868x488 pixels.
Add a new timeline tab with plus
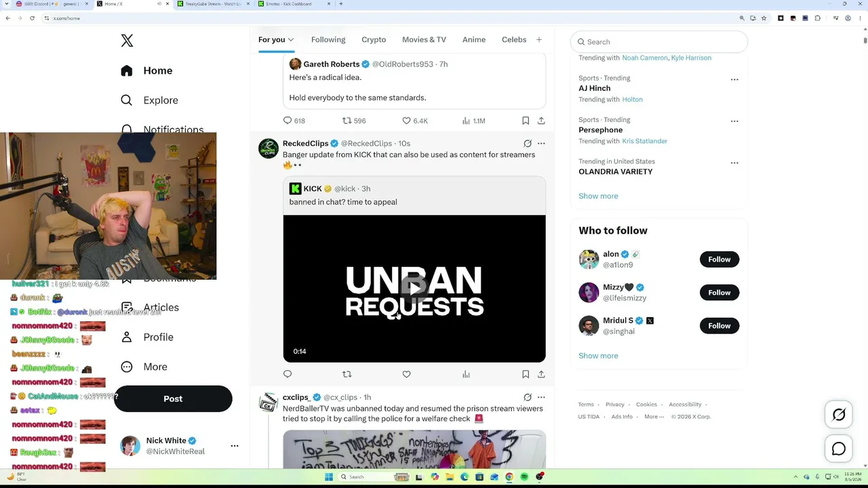[x=539, y=39]
